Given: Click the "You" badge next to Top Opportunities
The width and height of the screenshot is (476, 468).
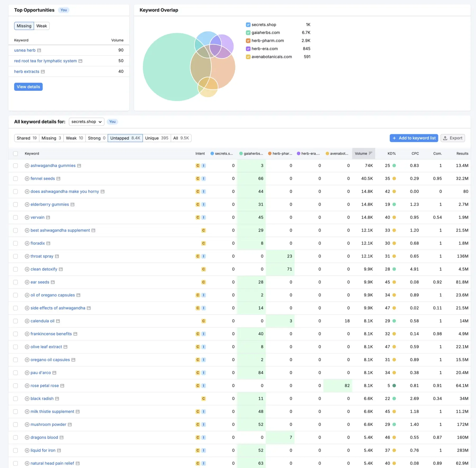Looking at the screenshot, I should click(x=63, y=10).
